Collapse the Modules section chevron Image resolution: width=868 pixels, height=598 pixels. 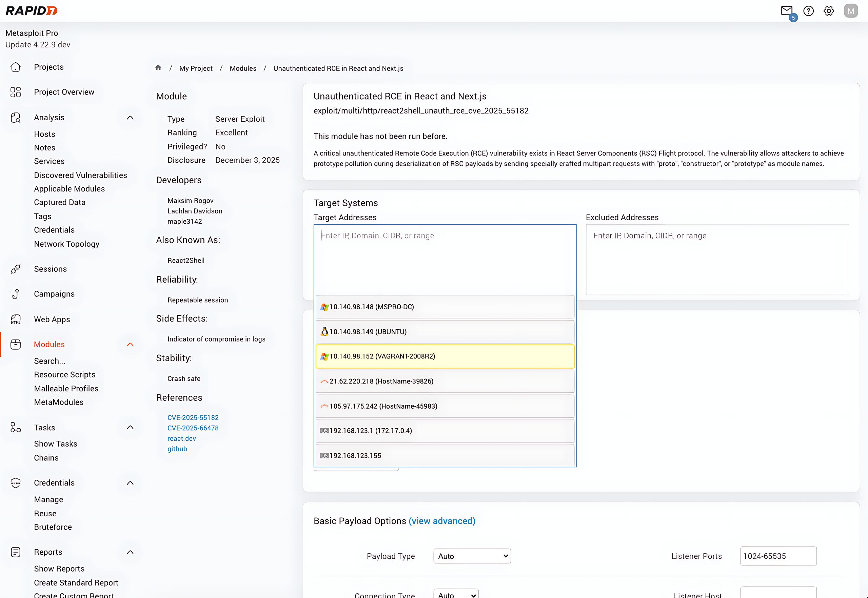(x=130, y=344)
